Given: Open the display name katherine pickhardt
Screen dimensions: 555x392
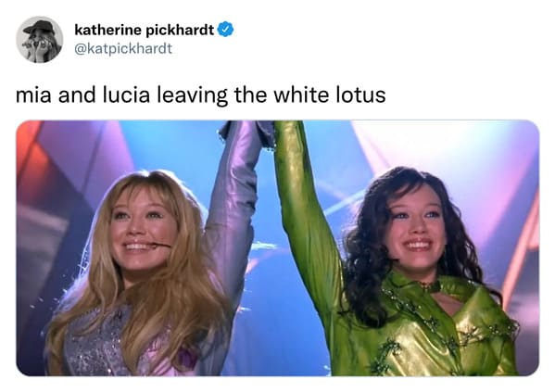Looking at the screenshot, I should 144,30.
